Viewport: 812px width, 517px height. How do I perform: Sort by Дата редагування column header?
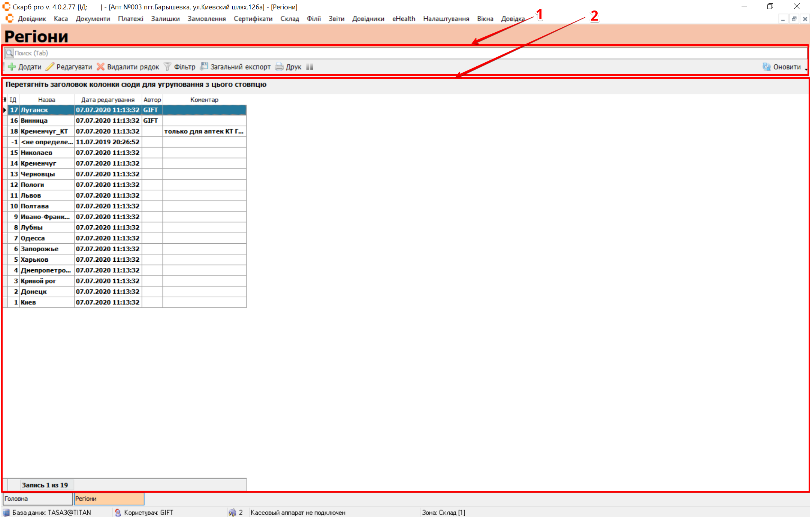108,100
